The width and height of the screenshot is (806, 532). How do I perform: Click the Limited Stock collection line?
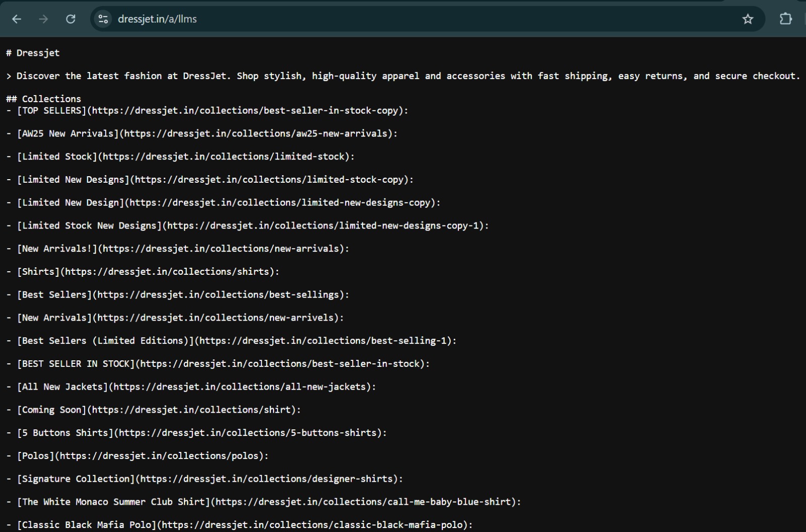click(x=180, y=157)
